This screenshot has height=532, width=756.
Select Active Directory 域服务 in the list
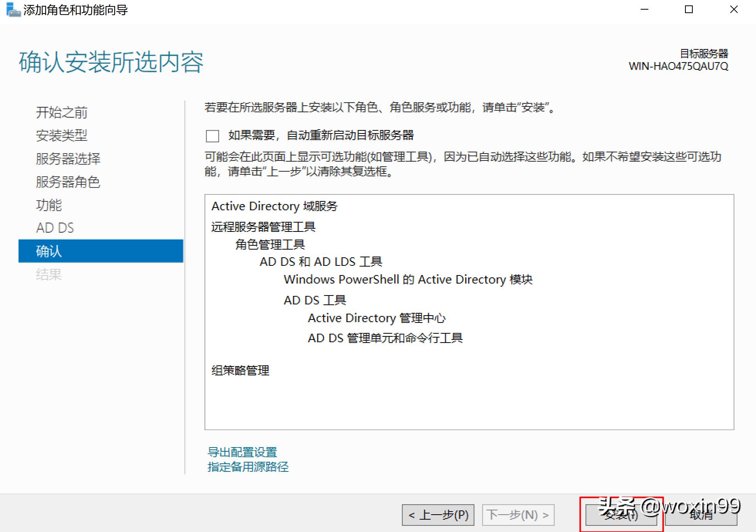[274, 206]
